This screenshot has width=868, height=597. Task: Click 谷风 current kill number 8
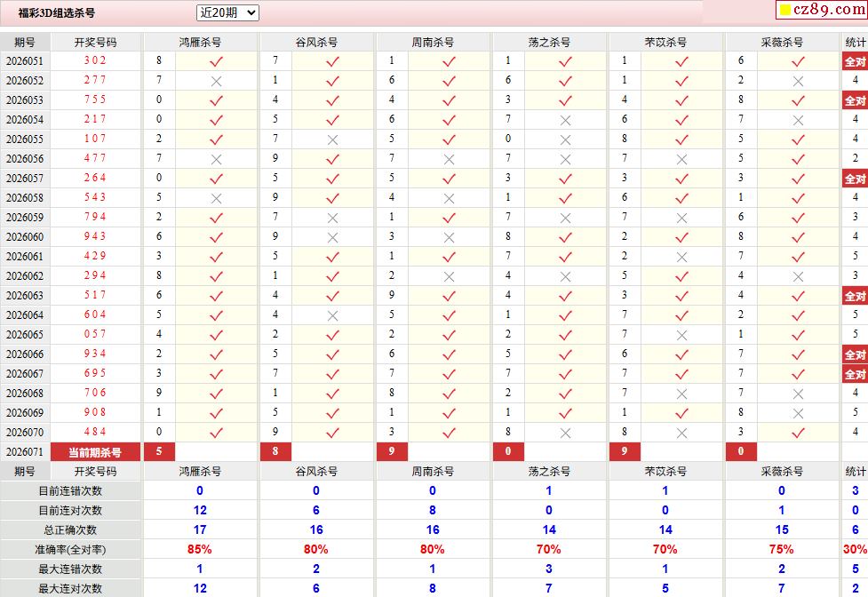275,451
